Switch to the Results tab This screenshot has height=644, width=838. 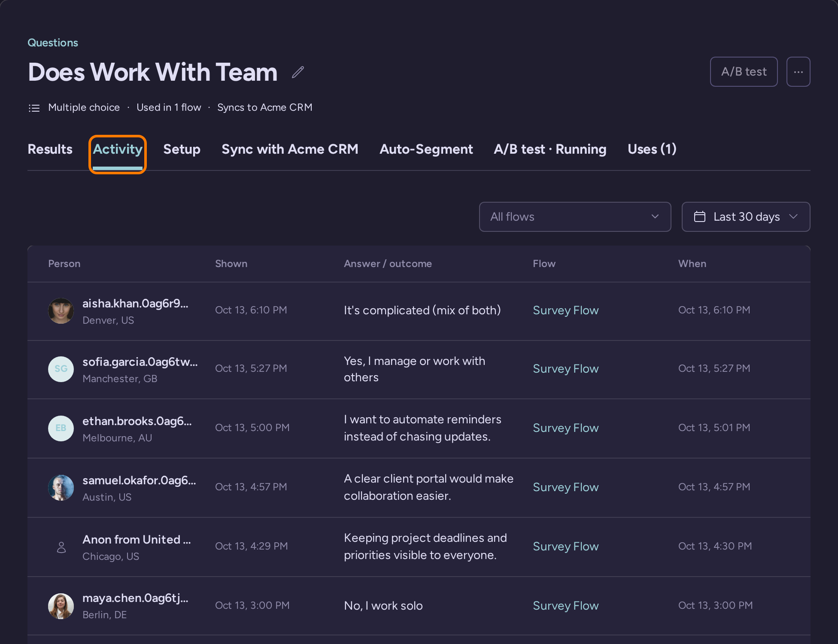coord(50,149)
